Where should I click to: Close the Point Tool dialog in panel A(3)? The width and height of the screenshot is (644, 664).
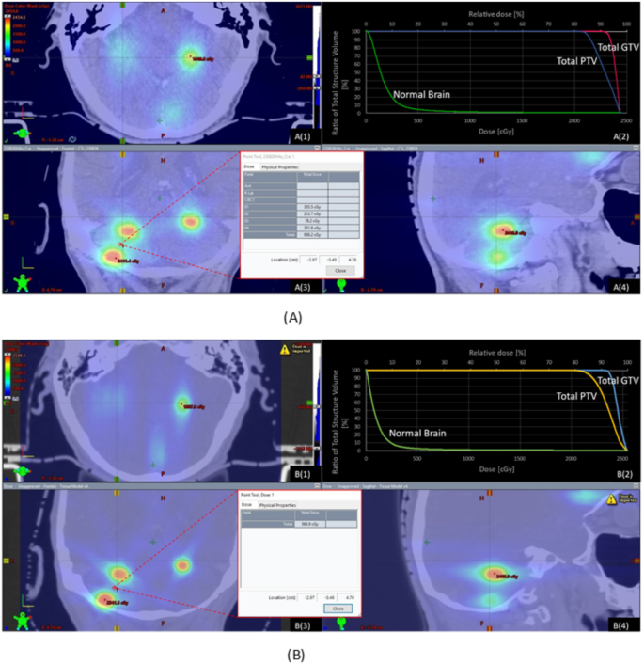coord(340,271)
